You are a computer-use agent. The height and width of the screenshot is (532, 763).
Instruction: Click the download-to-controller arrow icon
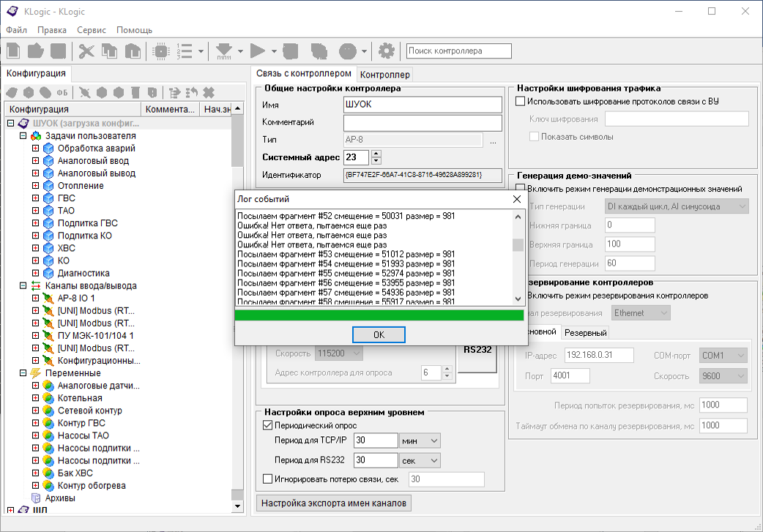point(225,50)
